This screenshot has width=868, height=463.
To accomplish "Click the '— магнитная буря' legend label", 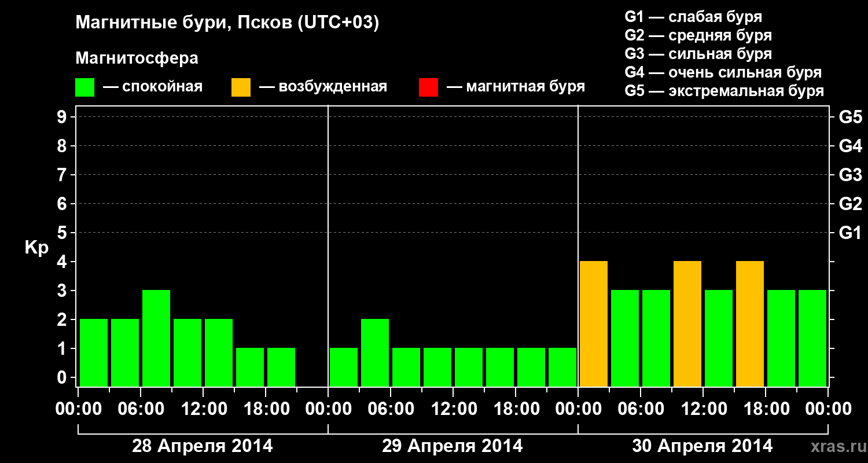I will click(x=516, y=87).
